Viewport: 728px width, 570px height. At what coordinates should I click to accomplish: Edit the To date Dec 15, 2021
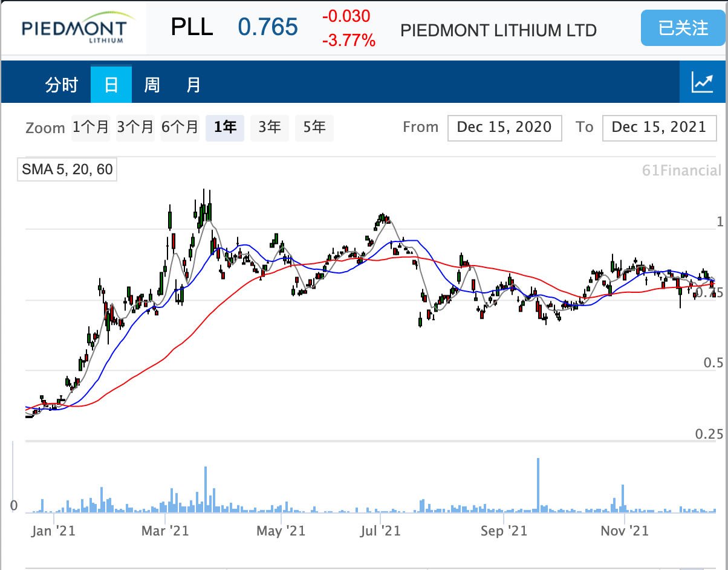point(660,128)
